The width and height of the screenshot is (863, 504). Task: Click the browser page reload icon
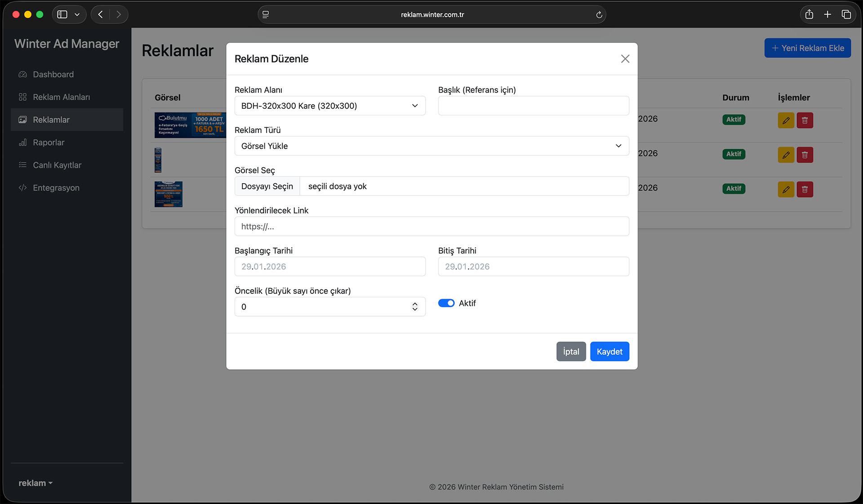[x=599, y=15]
